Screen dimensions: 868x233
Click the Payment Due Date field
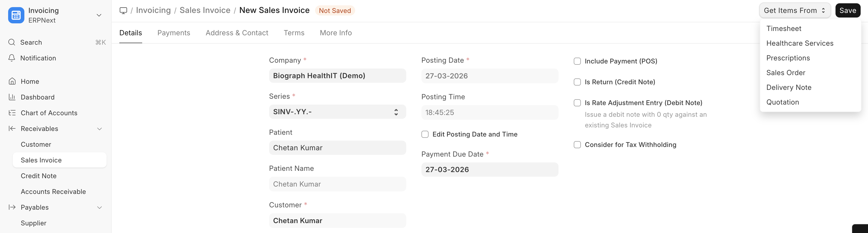point(489,169)
